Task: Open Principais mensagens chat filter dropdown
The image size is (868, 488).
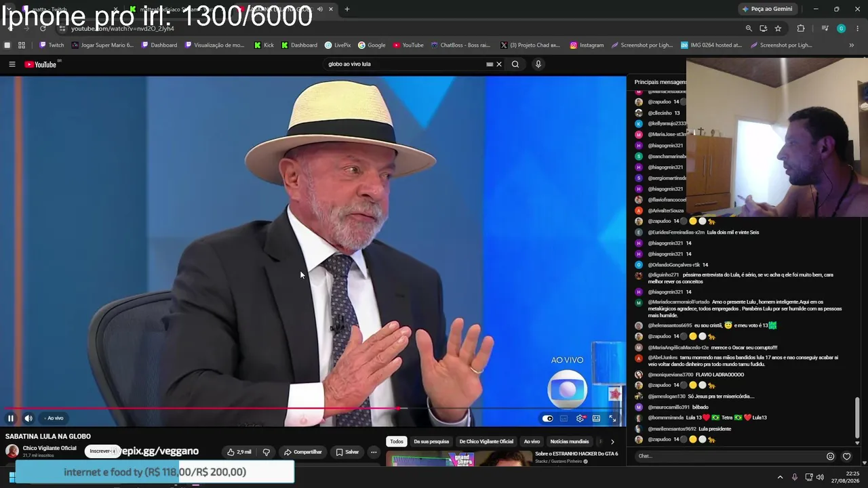Action: click(661, 82)
